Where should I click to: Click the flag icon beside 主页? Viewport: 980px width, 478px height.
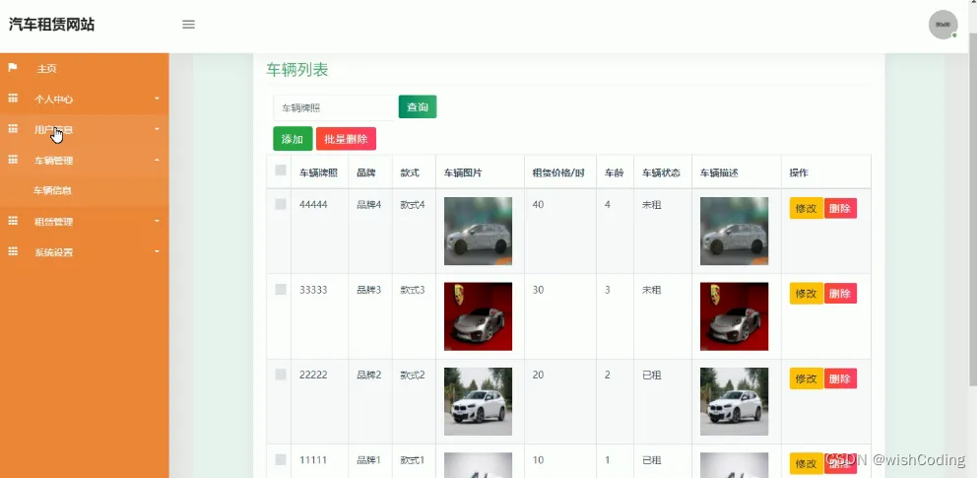click(13, 68)
